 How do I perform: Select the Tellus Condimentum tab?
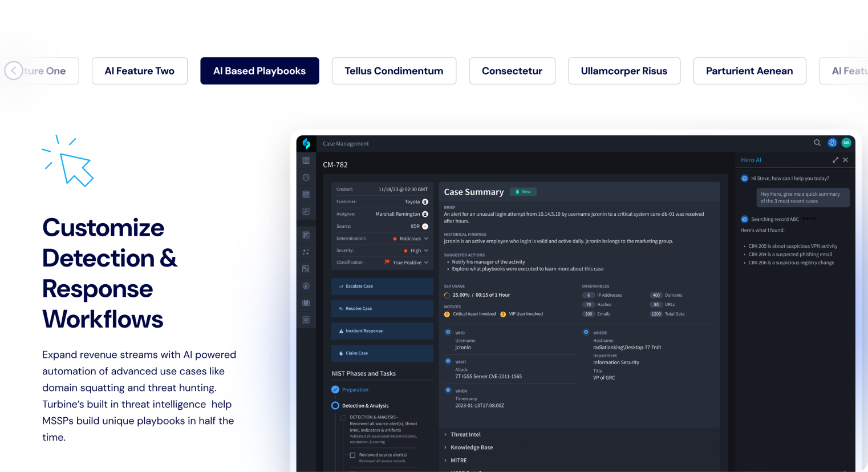point(394,71)
